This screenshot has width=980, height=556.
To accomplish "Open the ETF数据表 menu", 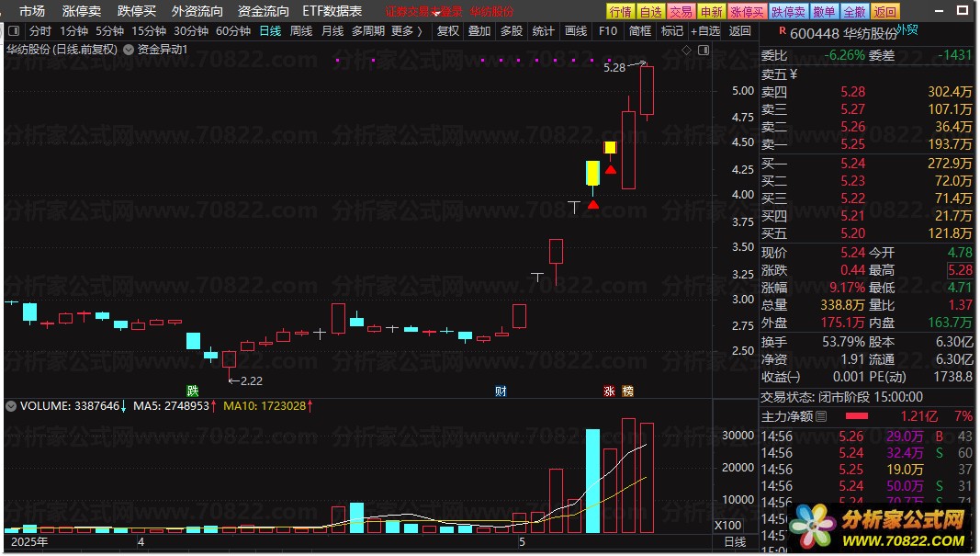I will click(x=332, y=11).
